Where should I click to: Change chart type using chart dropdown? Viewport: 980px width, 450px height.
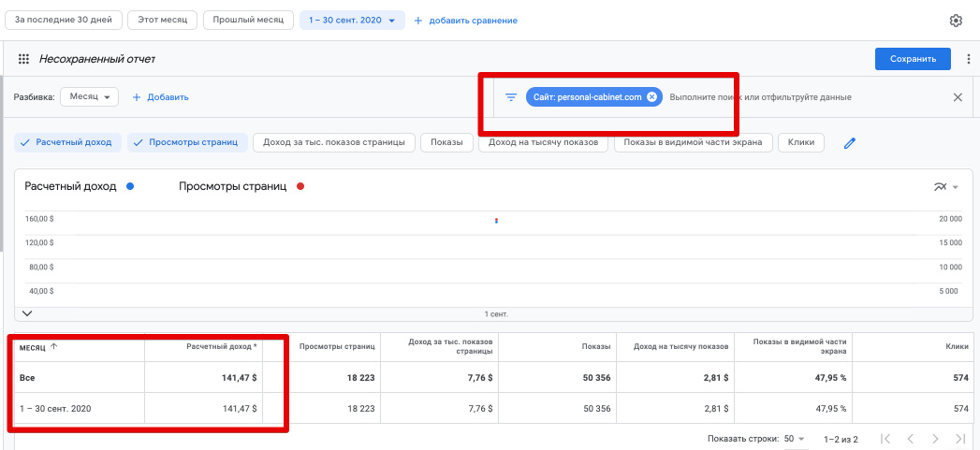click(946, 187)
